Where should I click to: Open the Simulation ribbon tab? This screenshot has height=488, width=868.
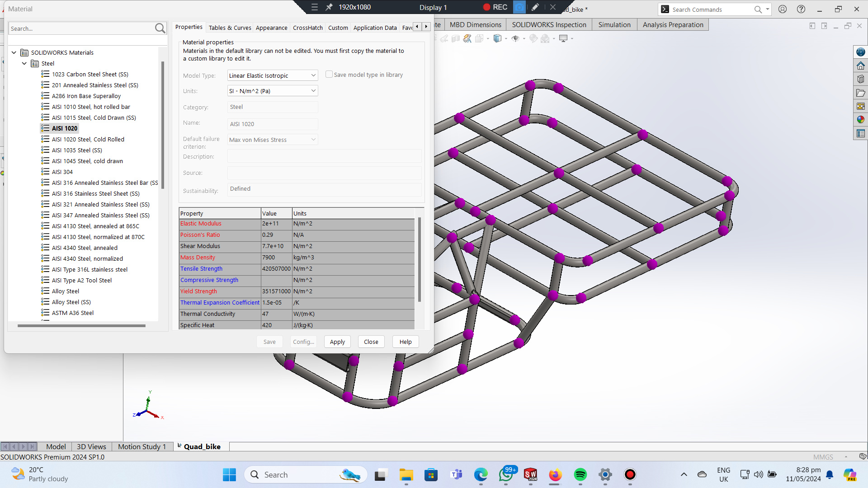(x=614, y=25)
